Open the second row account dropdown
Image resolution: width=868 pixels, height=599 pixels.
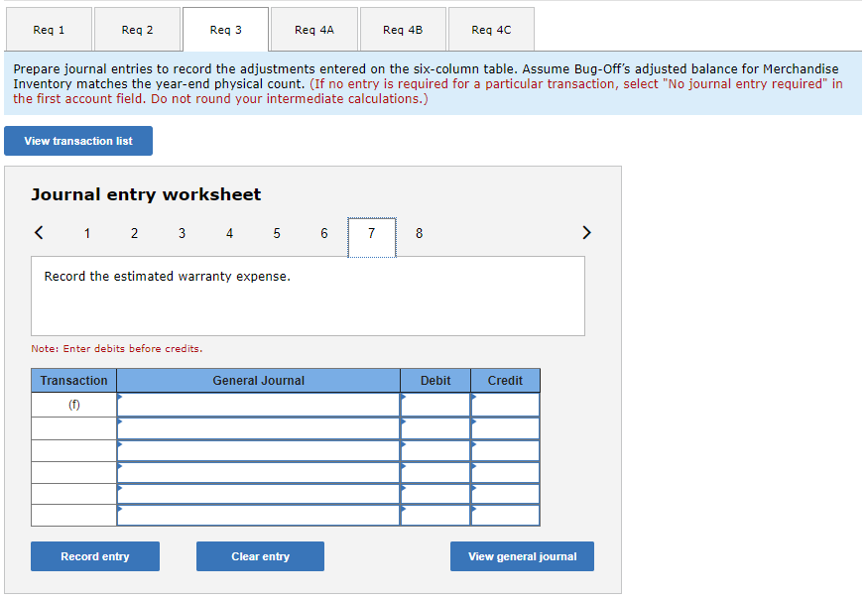(x=258, y=427)
